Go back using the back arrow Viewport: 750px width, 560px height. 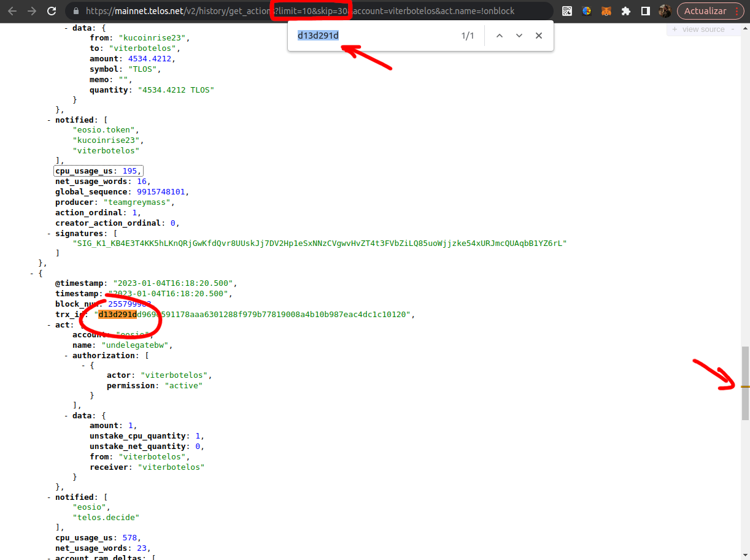click(12, 10)
